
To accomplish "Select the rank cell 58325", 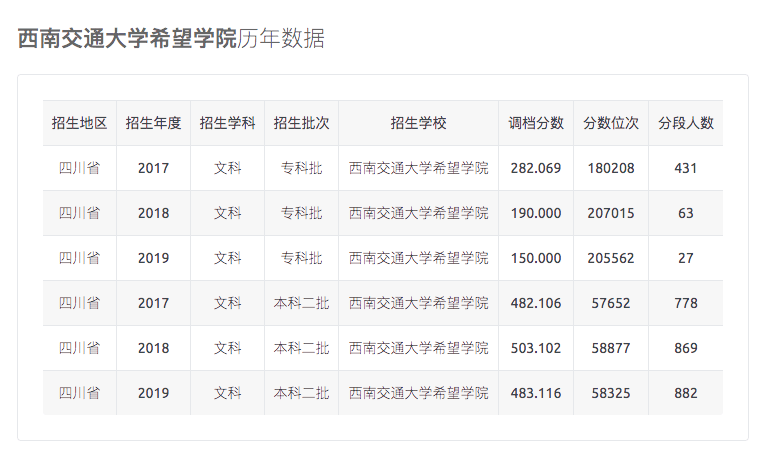I will click(x=611, y=393).
